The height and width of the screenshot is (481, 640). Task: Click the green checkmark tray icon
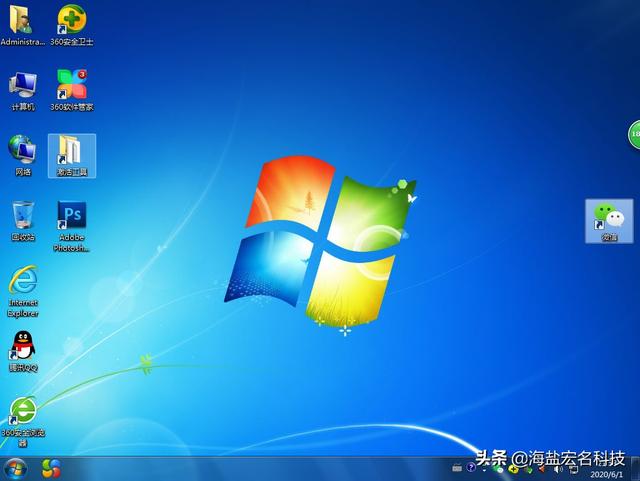(529, 470)
